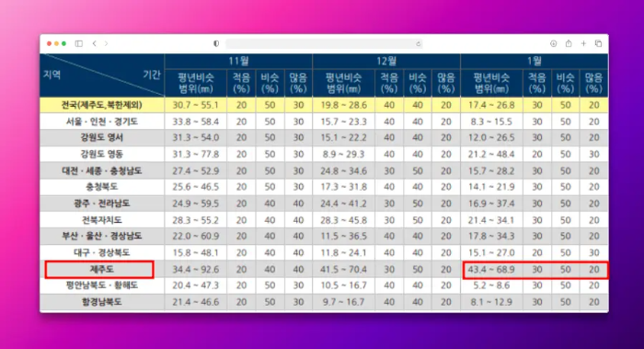Click the 21.4 ~ 46.6 cell
Image resolution: width=644 pixels, height=349 pixels.
point(195,302)
